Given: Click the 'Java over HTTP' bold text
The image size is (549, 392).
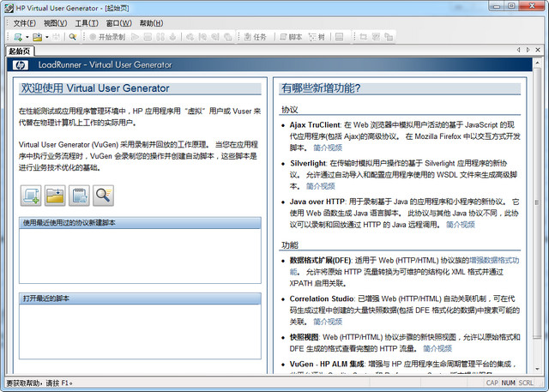Looking at the screenshot, I should click(317, 202).
